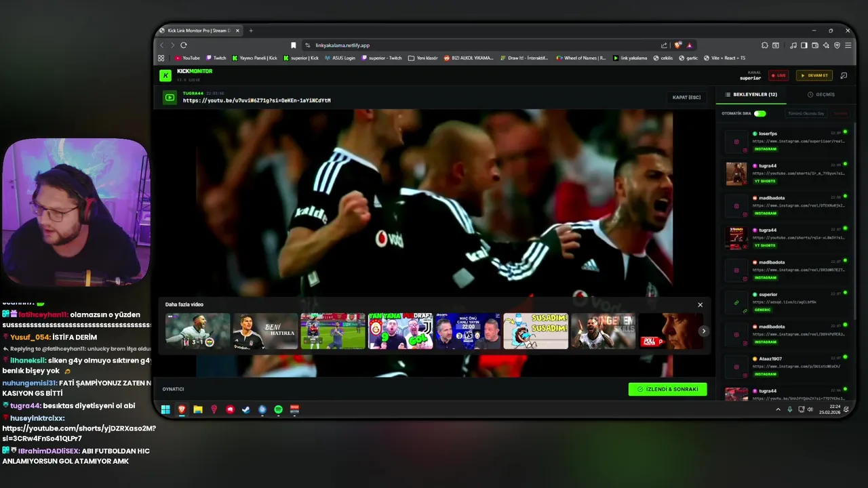Toggle the browser sidebar panel icon

tap(804, 45)
